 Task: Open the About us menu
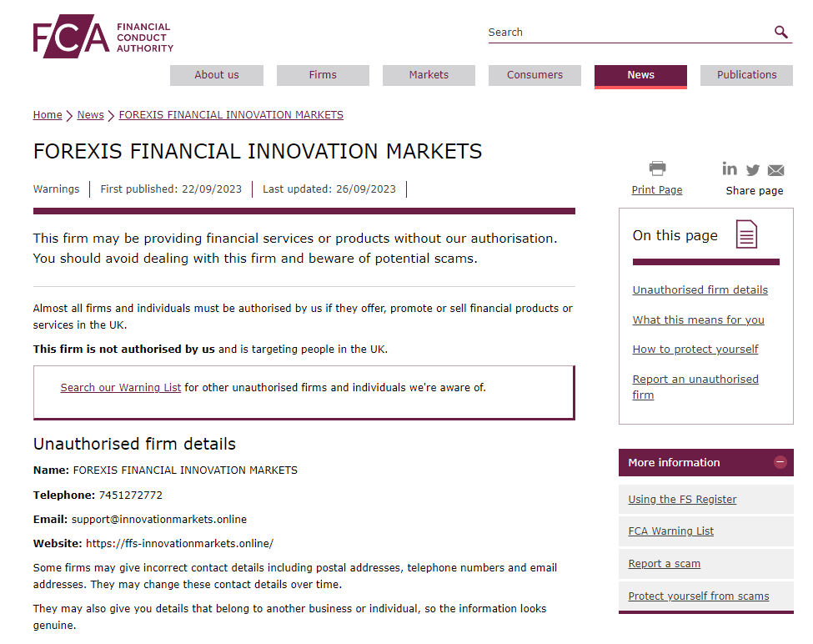[216, 75]
